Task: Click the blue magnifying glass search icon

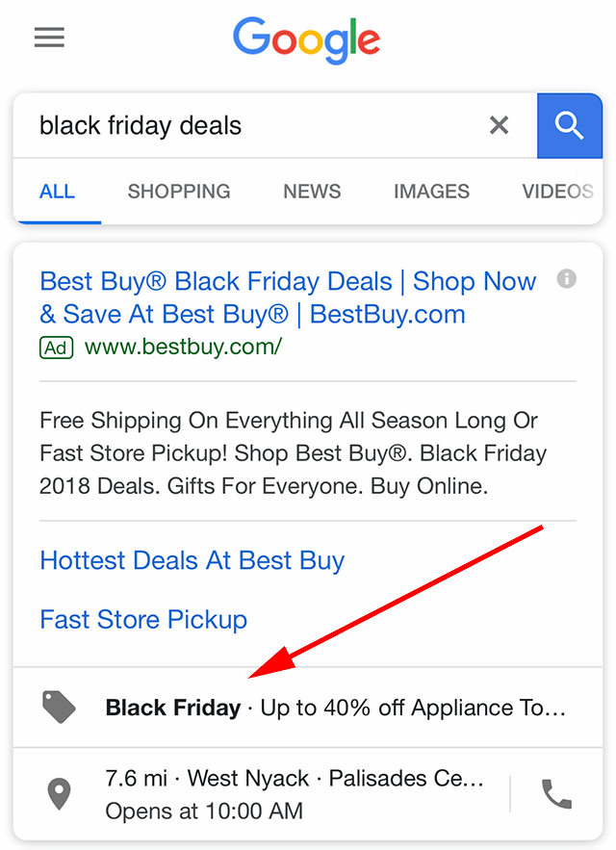Action: [569, 125]
